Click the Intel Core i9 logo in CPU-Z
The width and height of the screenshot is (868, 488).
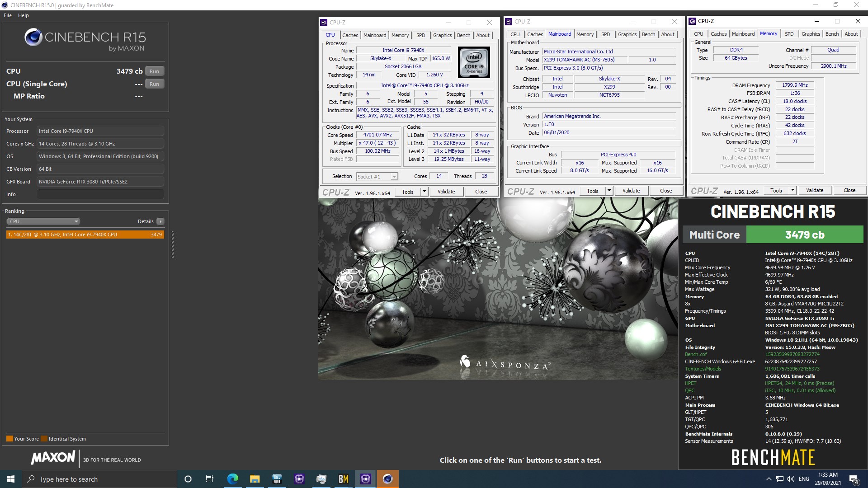(x=474, y=62)
